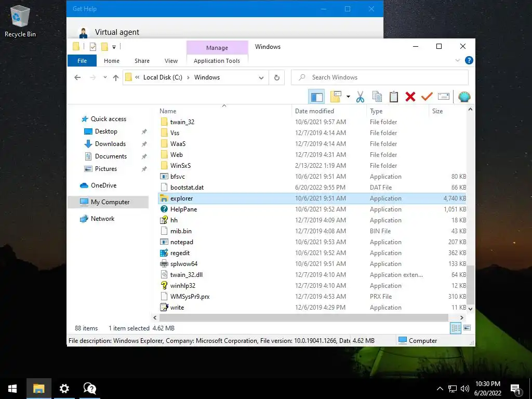Screen dimensions: 532x399
Task: Select the Manage contextual tab
Action: coord(217,48)
